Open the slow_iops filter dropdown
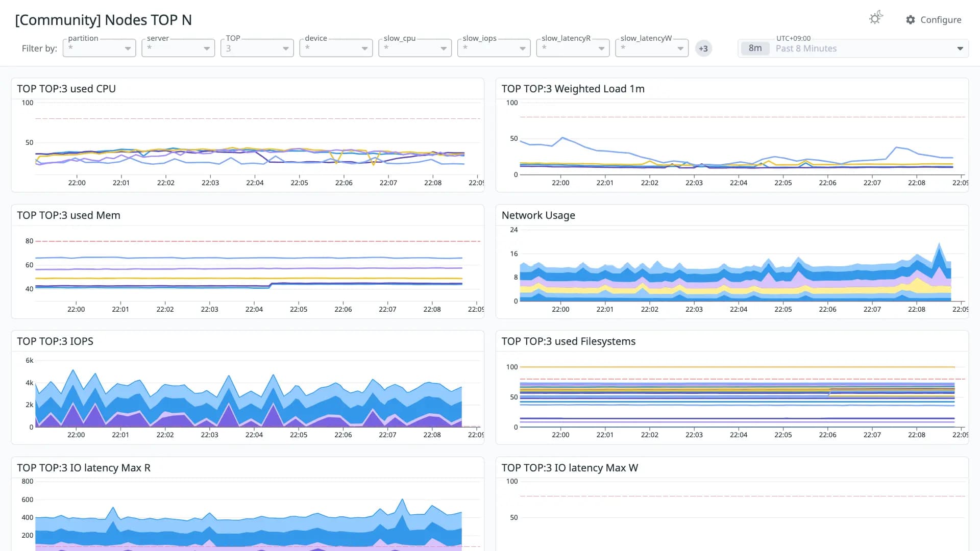The height and width of the screenshot is (551, 980). pyautogui.click(x=494, y=48)
